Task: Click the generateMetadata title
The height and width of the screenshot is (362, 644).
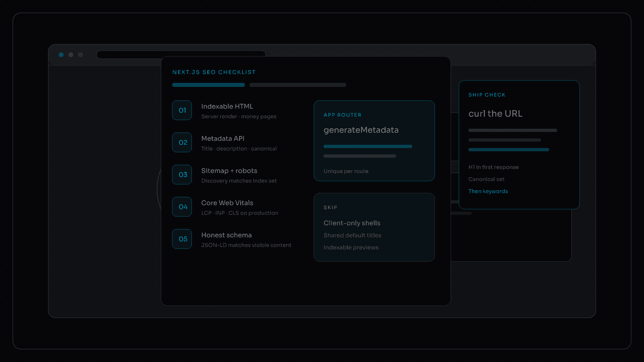Action: click(x=361, y=130)
